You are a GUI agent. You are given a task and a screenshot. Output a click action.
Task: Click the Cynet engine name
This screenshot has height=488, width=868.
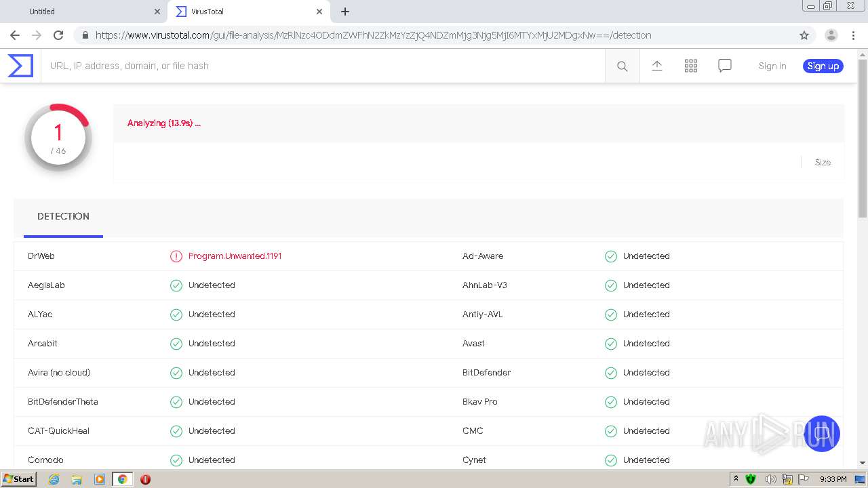point(474,460)
